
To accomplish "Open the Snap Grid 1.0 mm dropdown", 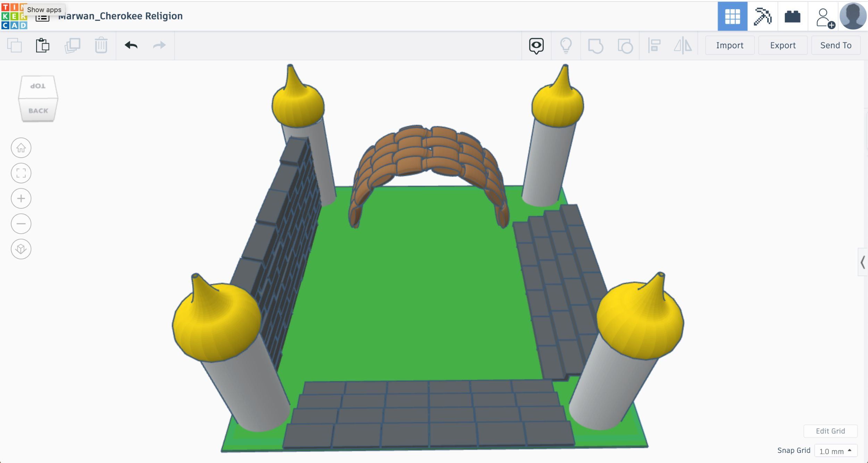I will (x=835, y=451).
